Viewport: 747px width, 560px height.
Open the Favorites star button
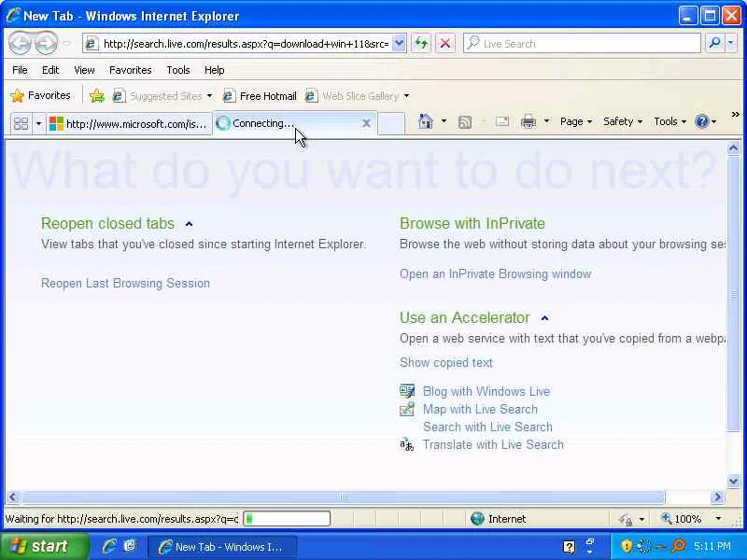40,96
